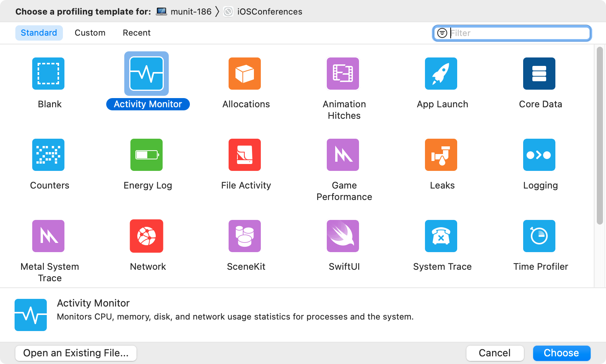Choose the Time Profiler template icon
This screenshot has width=606, height=364.
(x=539, y=236)
